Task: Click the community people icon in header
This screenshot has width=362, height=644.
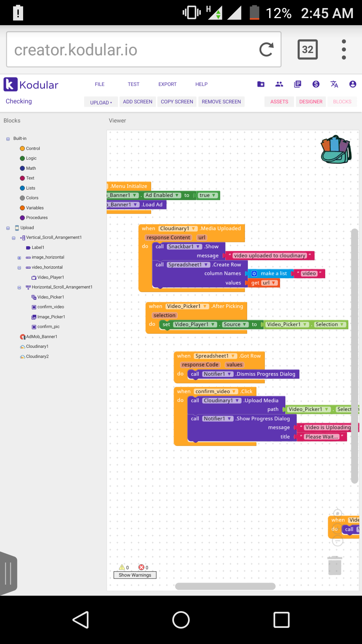Action: (279, 84)
